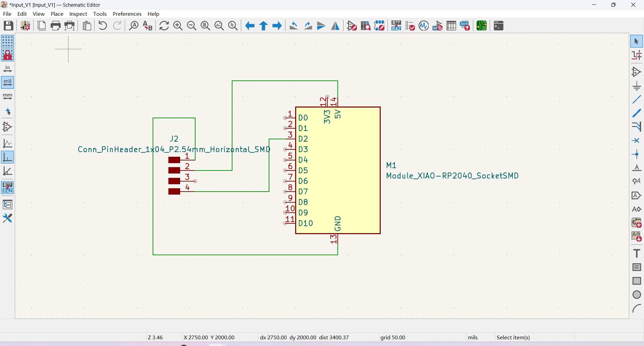The height and width of the screenshot is (346, 644).
Task: Toggle hidden pins visibility
Action: [x=7, y=127]
